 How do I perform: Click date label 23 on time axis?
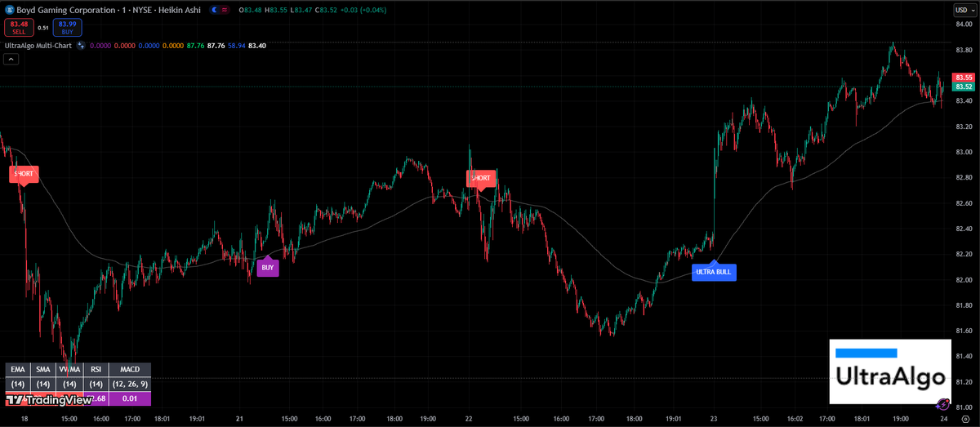714,418
